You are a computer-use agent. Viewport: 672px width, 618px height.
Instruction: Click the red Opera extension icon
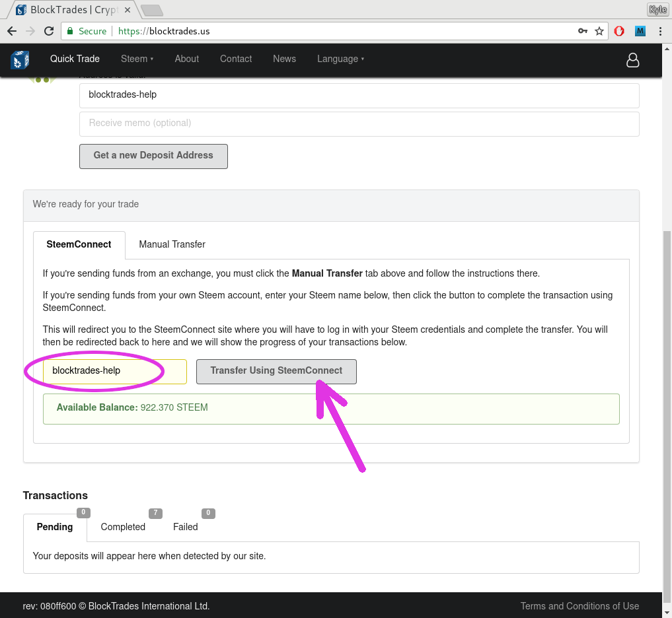coord(619,31)
